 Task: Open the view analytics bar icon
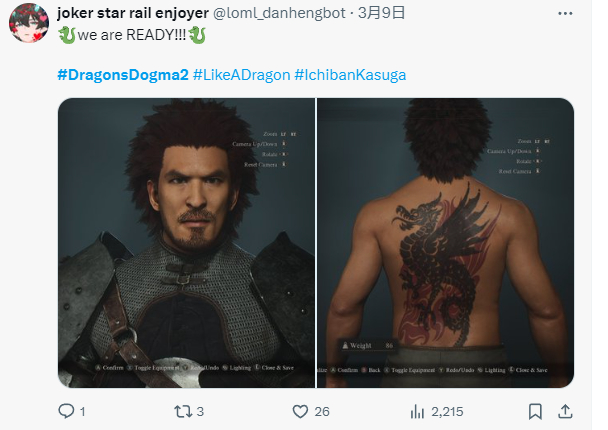(x=419, y=411)
